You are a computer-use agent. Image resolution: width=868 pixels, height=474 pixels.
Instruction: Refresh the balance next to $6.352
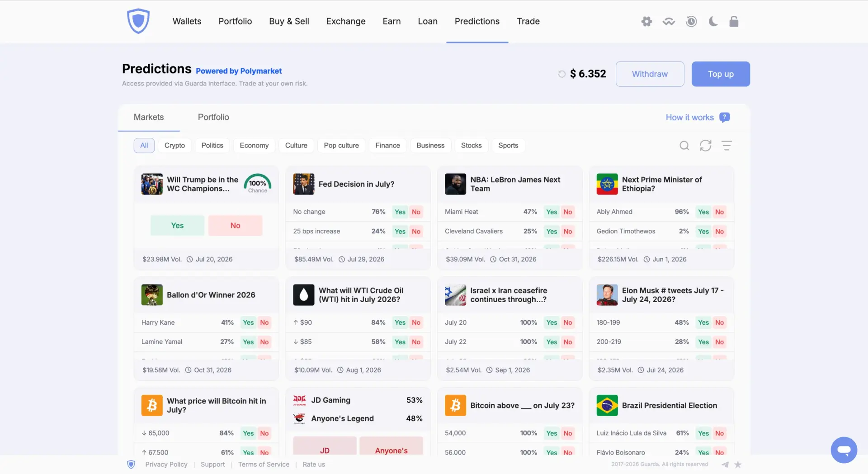(561, 74)
